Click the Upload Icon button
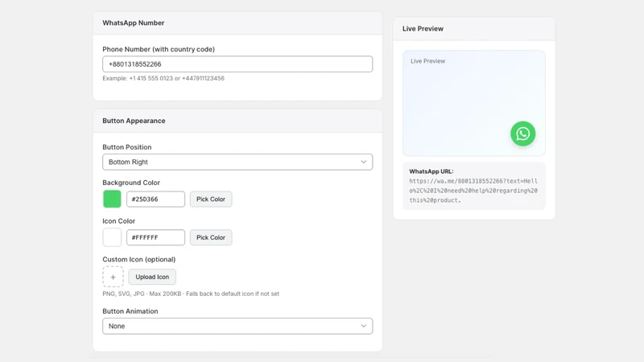The image size is (644, 362). pos(152,277)
